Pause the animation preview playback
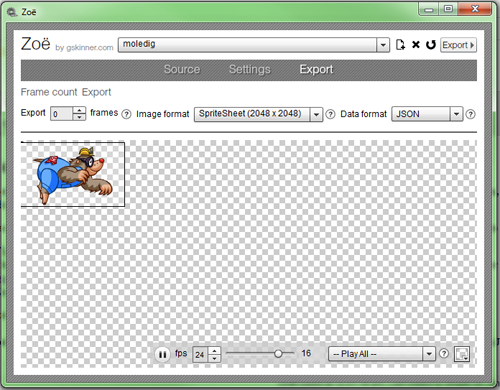This screenshot has width=500, height=390. pos(162,354)
